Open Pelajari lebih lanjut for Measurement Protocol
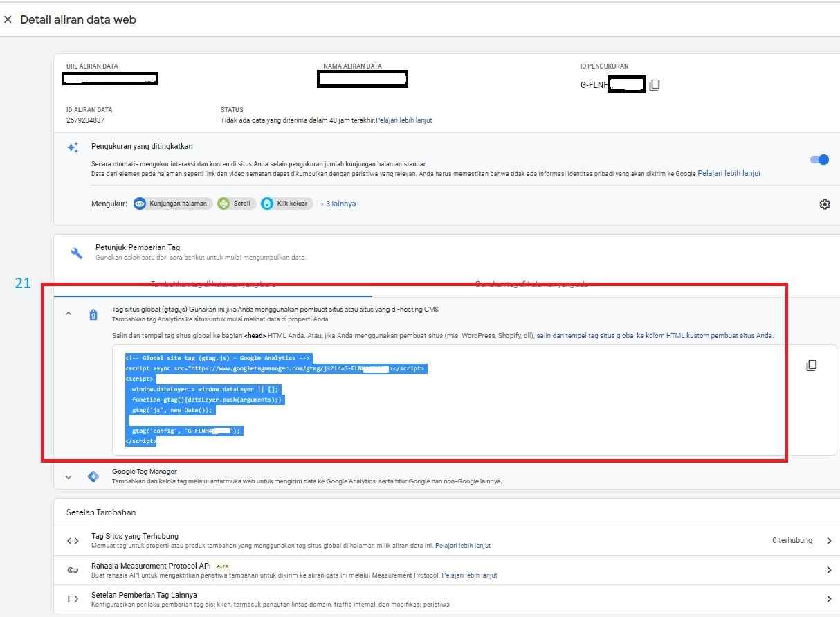The image size is (840, 617). [469, 575]
